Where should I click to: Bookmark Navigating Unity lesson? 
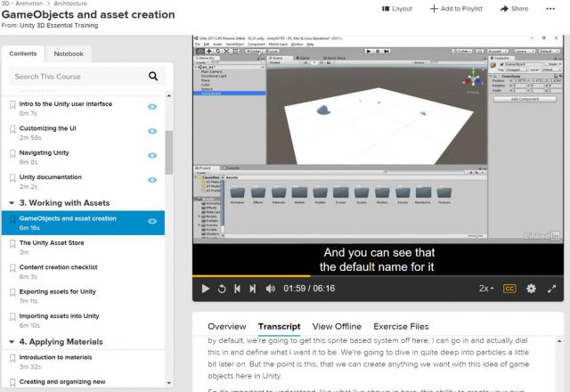(12, 153)
